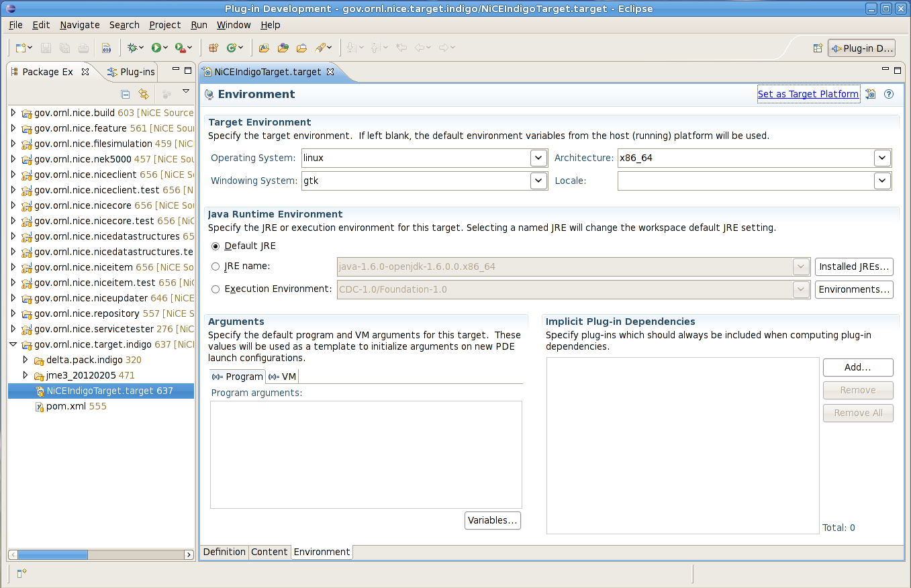This screenshot has height=588, width=911.
Task: Click the Save All toolbar icon
Action: [x=64, y=48]
